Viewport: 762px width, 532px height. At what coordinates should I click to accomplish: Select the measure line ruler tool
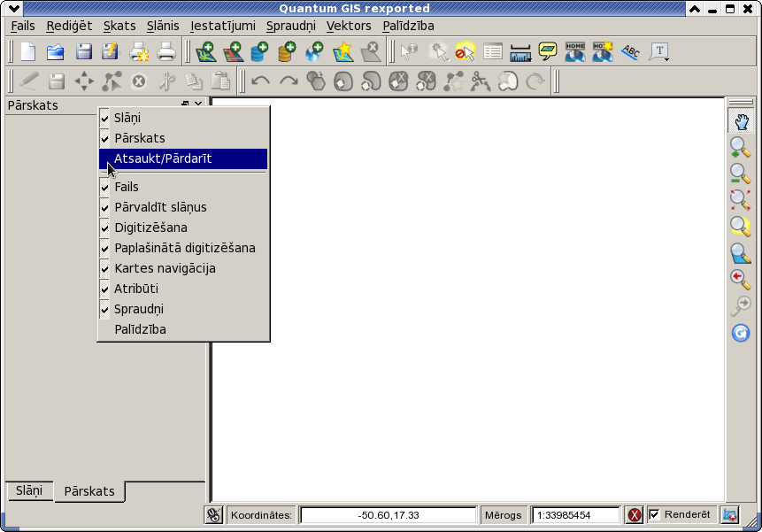click(x=520, y=52)
